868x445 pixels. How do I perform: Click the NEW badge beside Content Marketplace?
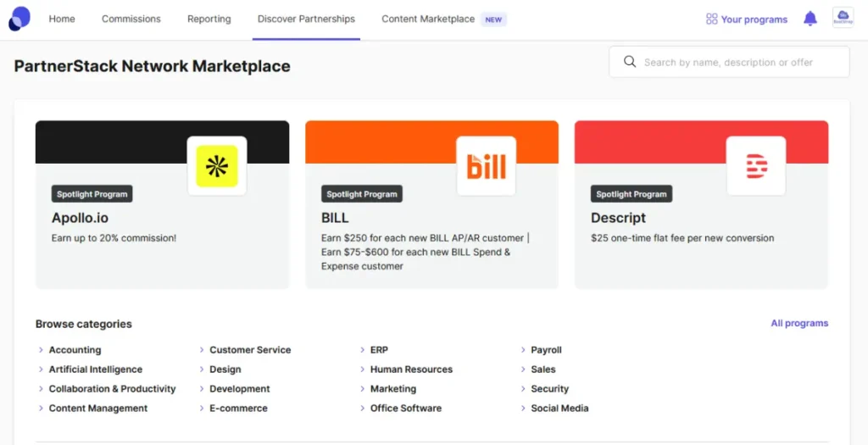(x=493, y=19)
